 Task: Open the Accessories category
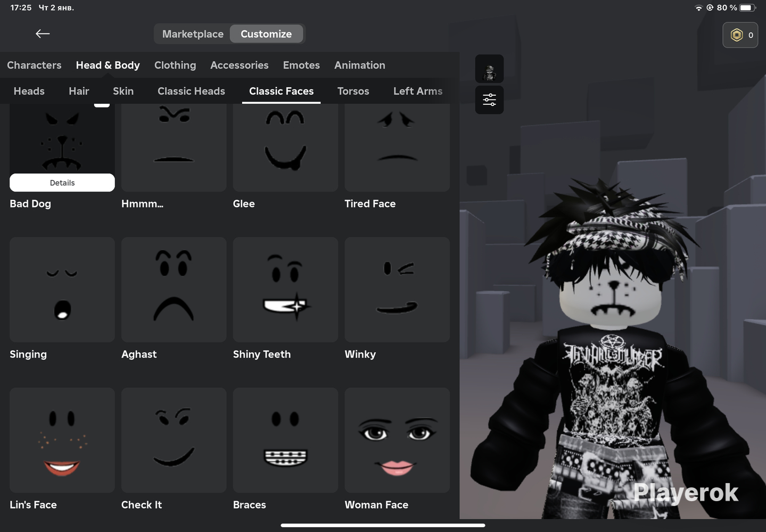click(x=240, y=65)
